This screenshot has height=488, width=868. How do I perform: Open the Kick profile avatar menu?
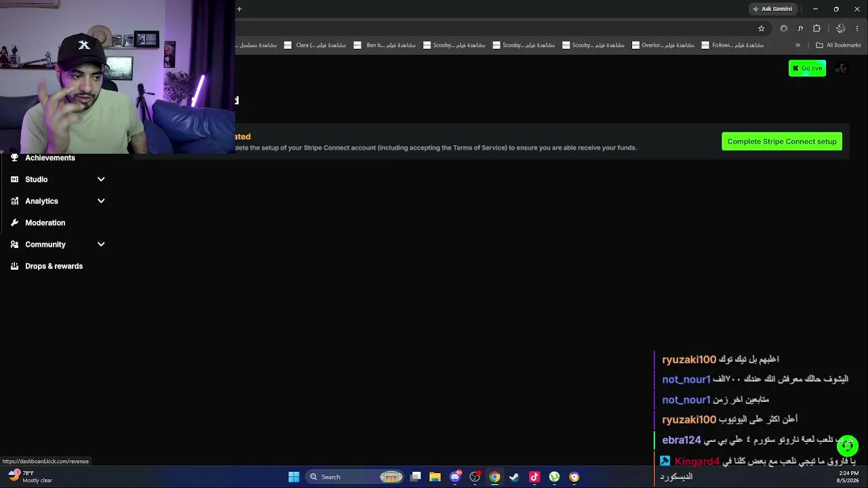(842, 68)
